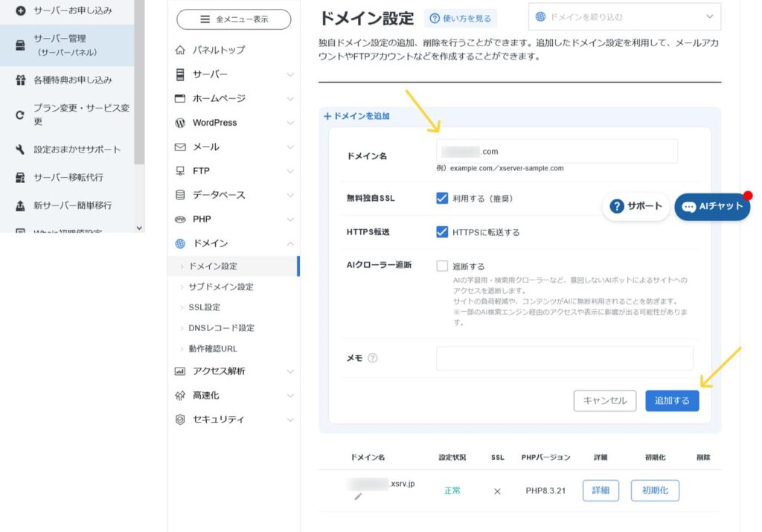Click the キャンセル button
This screenshot has width=762, height=532.
coord(604,401)
